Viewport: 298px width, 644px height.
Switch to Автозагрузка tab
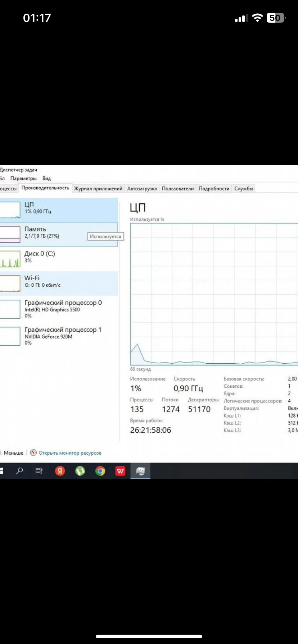click(x=142, y=188)
